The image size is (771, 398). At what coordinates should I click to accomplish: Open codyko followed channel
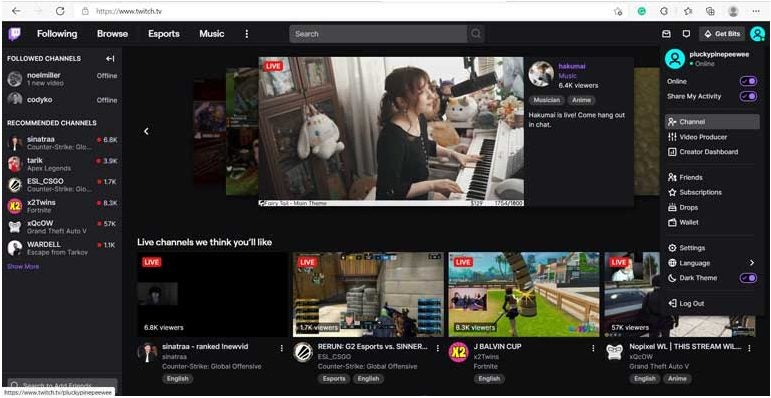click(62, 100)
